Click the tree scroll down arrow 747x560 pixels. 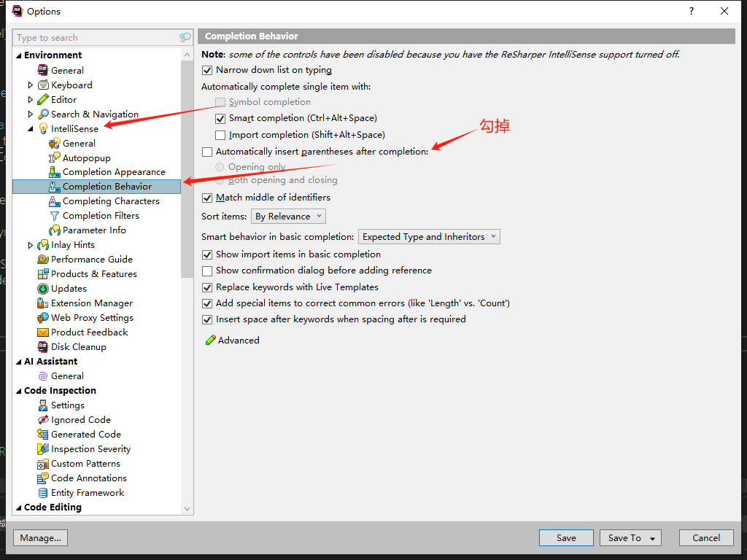pyautogui.click(x=187, y=509)
